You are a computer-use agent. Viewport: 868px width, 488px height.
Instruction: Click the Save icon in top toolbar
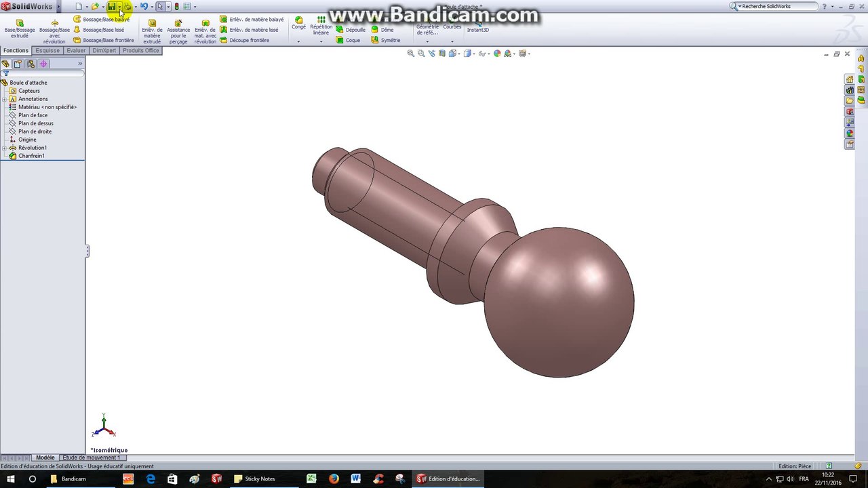click(111, 6)
